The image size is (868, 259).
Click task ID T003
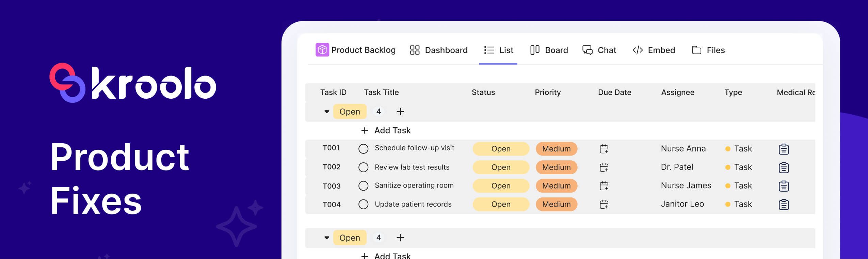(331, 186)
